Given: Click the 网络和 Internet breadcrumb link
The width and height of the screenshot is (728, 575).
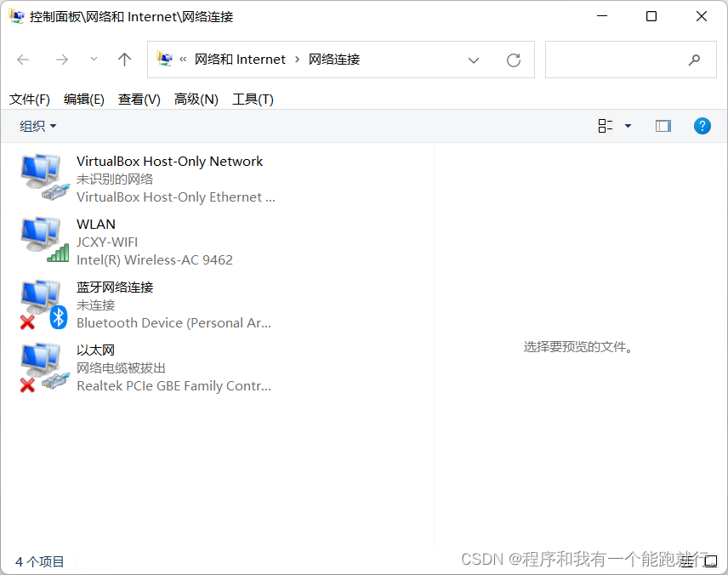Looking at the screenshot, I should (240, 59).
